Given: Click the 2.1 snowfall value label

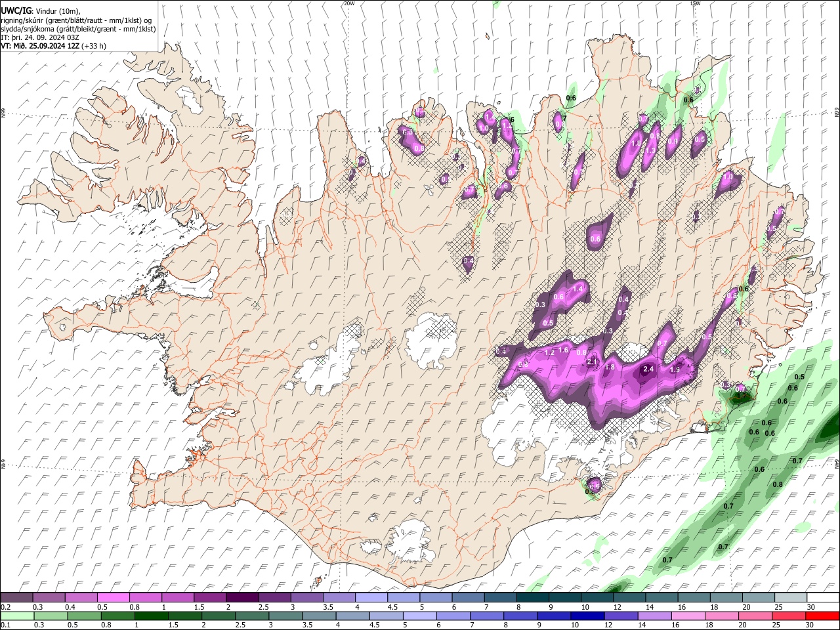Looking at the screenshot, I should pyautogui.click(x=592, y=362).
